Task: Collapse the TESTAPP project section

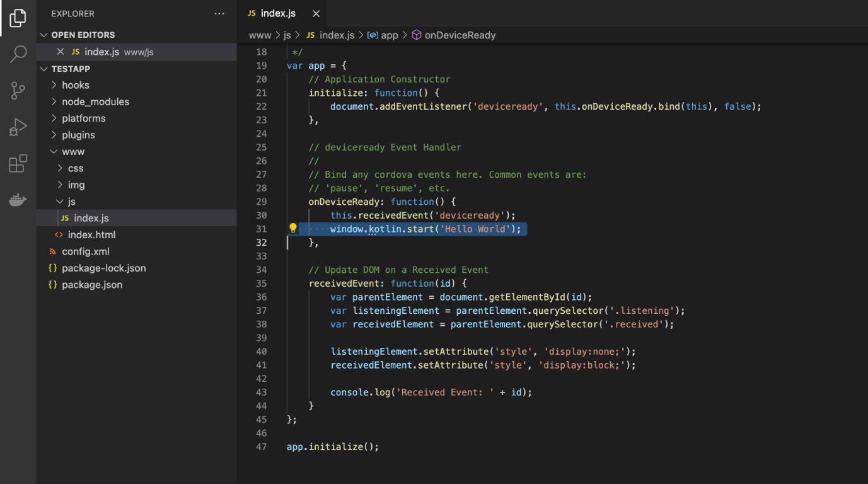Action: (x=43, y=69)
